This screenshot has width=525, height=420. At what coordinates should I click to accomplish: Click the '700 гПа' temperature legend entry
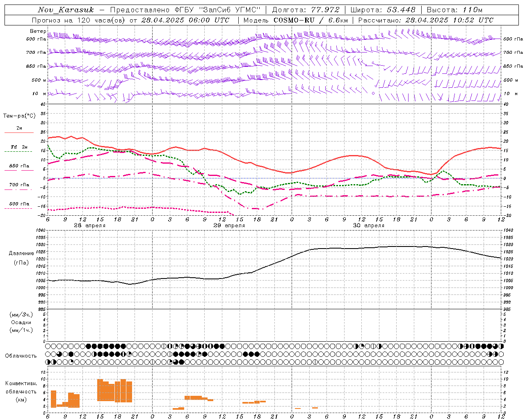[x=19, y=185]
